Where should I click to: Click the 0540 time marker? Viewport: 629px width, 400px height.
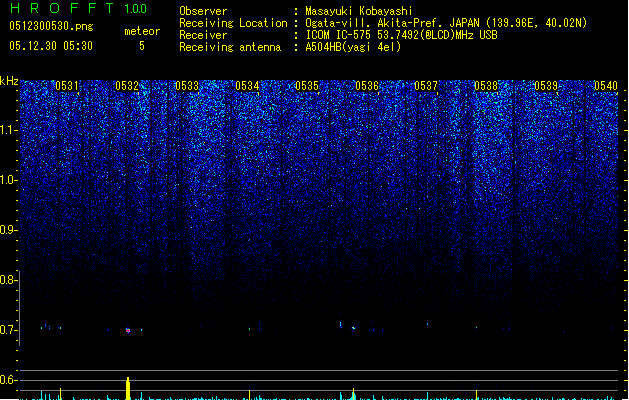click(606, 86)
